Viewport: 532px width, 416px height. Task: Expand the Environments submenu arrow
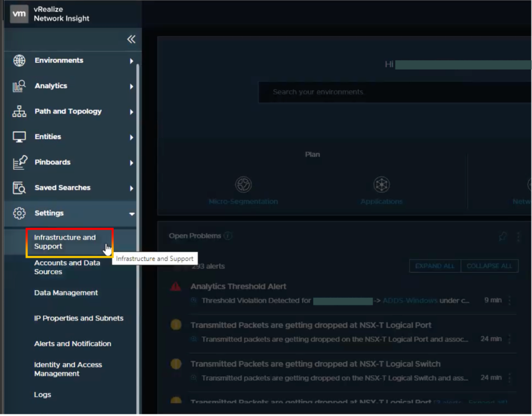131,61
